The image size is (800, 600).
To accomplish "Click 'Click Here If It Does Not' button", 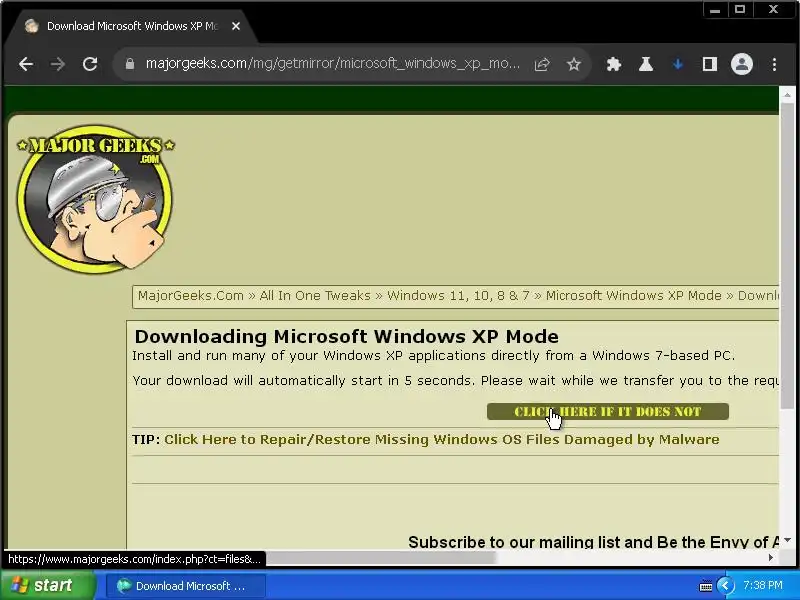I will point(608,412).
